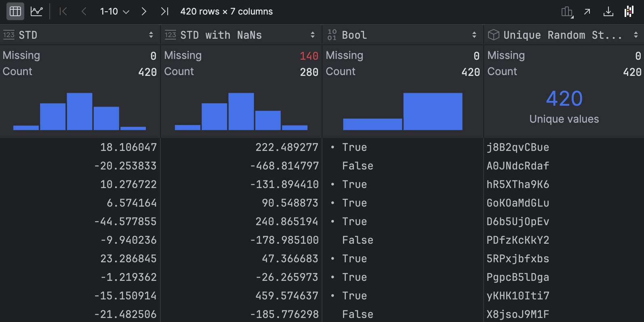Click the STD with NaNs histogram

(x=241, y=111)
